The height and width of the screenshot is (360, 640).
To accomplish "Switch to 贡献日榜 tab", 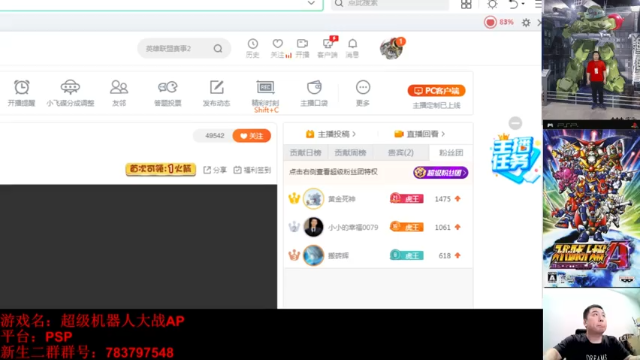I will 305,153.
